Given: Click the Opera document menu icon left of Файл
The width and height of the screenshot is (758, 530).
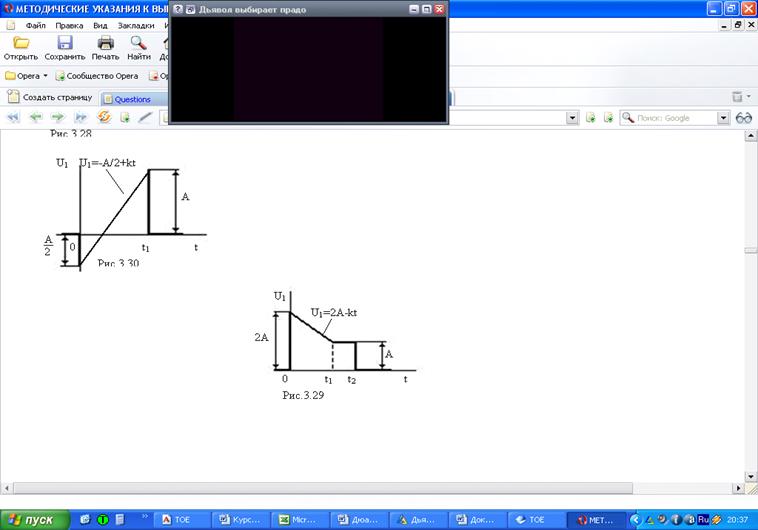Looking at the screenshot, I should [11, 25].
